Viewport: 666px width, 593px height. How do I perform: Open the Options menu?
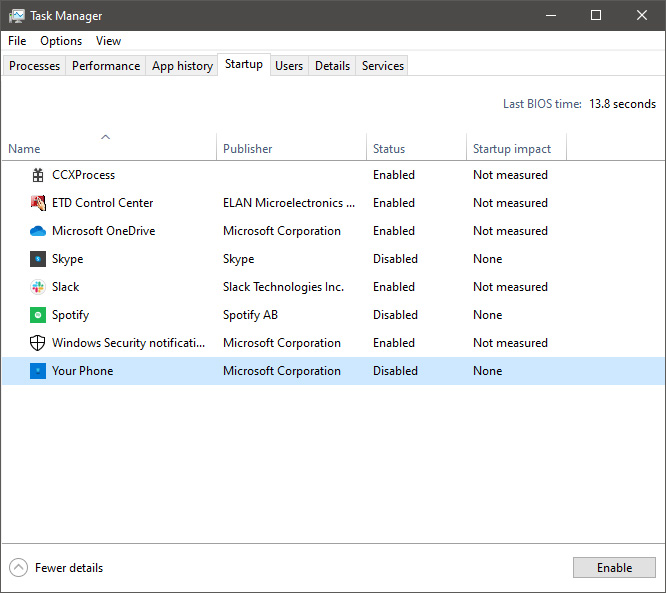[x=61, y=41]
